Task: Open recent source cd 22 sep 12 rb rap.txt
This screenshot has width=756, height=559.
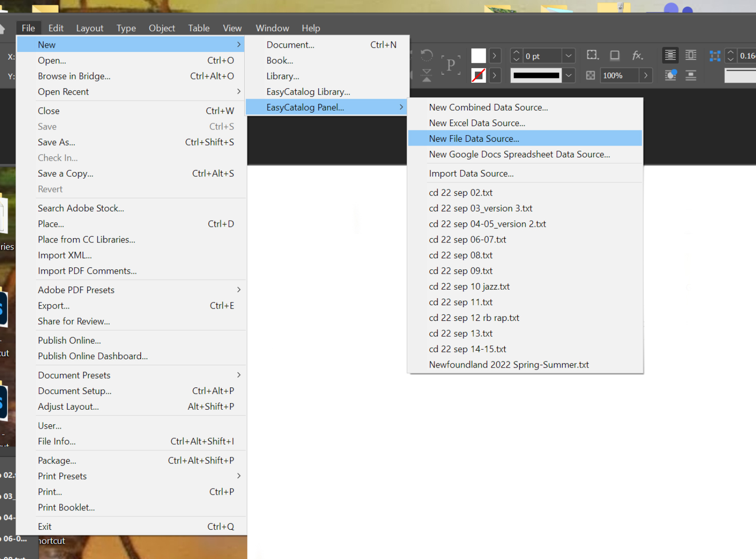Action: [525, 318]
